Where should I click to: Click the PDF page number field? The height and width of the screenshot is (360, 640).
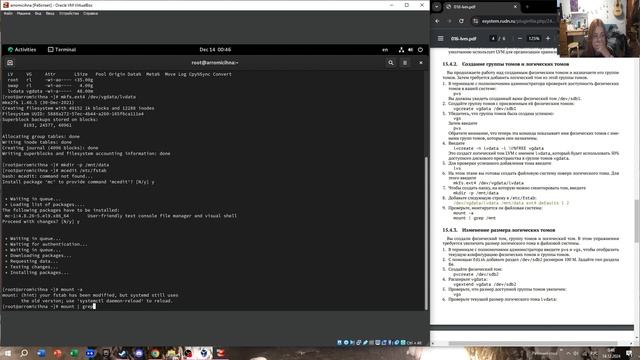[493, 38]
